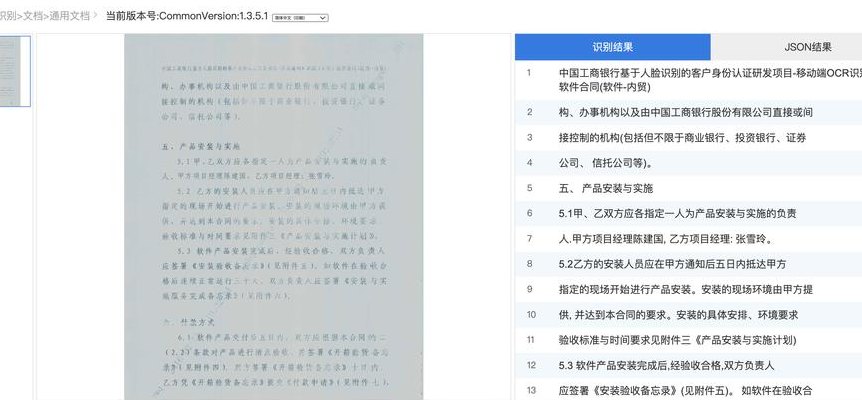The image size is (862, 400).
Task: Select result row 10 供,并达到本合同的要求
Action: 688,315
